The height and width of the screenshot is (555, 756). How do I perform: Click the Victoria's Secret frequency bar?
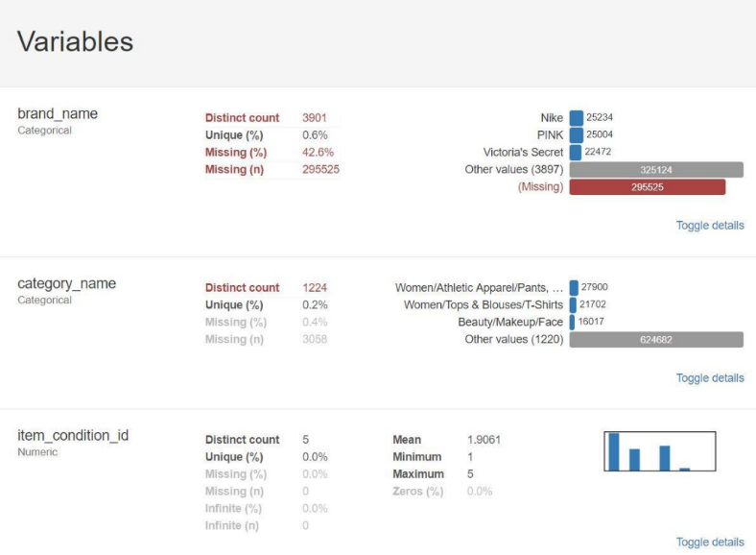pos(576,153)
